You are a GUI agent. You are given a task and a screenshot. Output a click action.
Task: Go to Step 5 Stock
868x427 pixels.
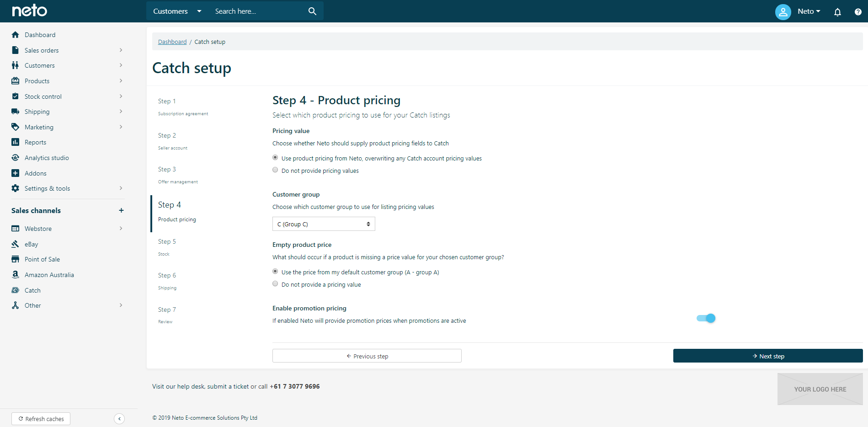pos(167,247)
